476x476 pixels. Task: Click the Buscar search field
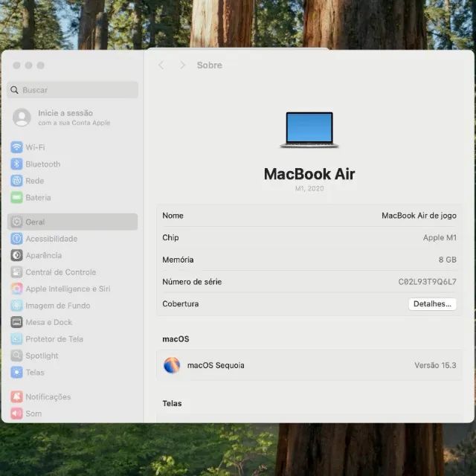[73, 90]
